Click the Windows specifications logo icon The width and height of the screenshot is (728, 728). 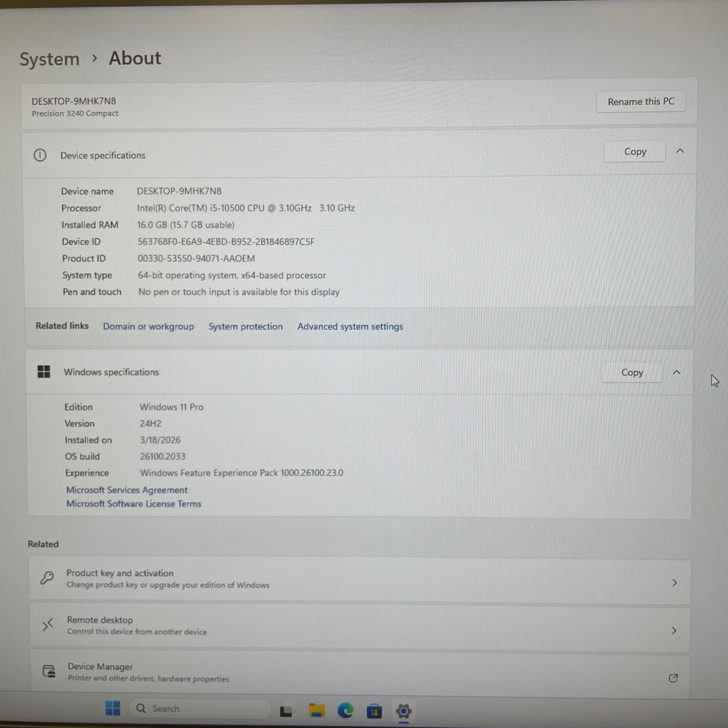[x=44, y=372]
